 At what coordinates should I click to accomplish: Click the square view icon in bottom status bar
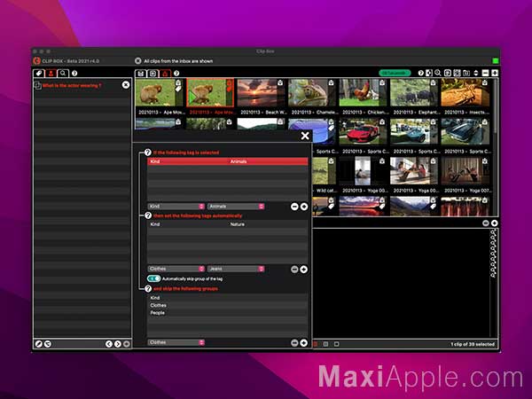click(336, 344)
